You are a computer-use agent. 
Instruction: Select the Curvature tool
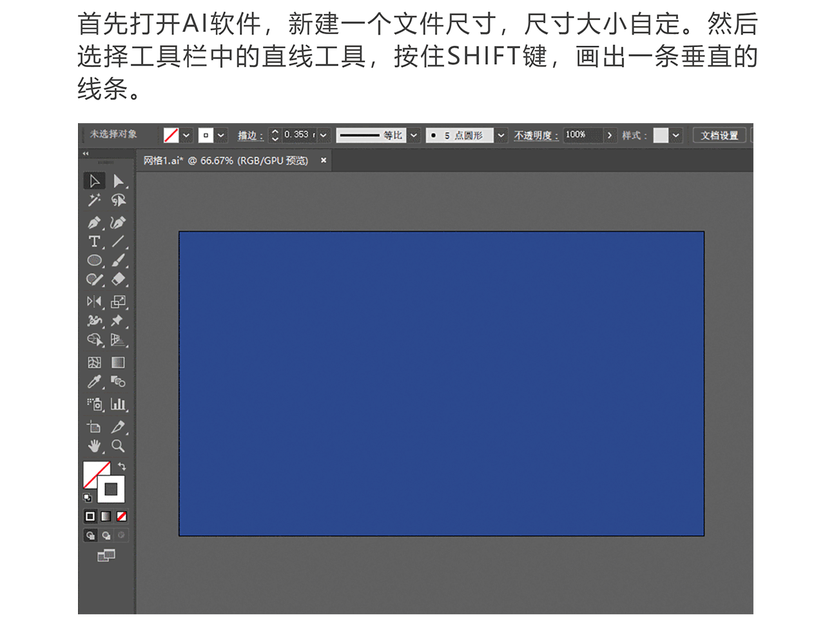119,222
